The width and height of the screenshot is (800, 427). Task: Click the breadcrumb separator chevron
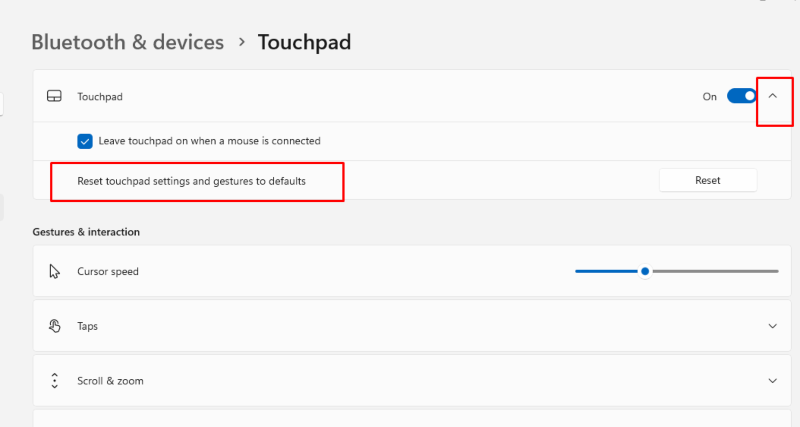pyautogui.click(x=242, y=42)
